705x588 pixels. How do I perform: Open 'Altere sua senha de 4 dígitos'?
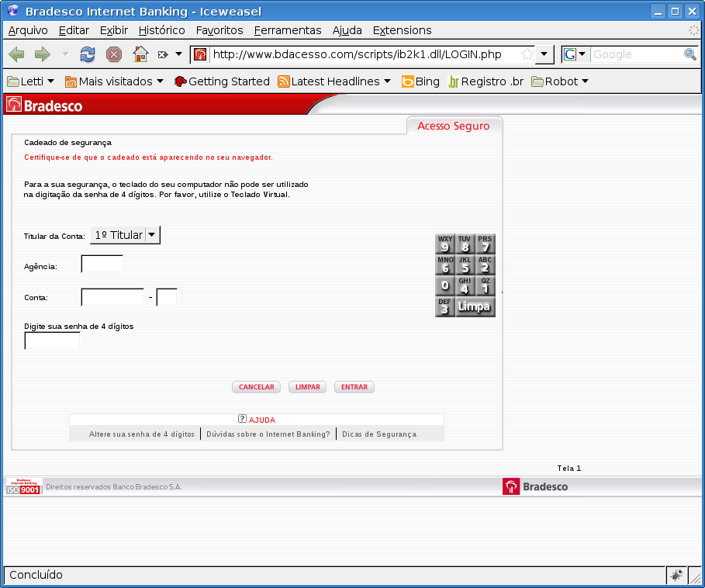pos(142,434)
